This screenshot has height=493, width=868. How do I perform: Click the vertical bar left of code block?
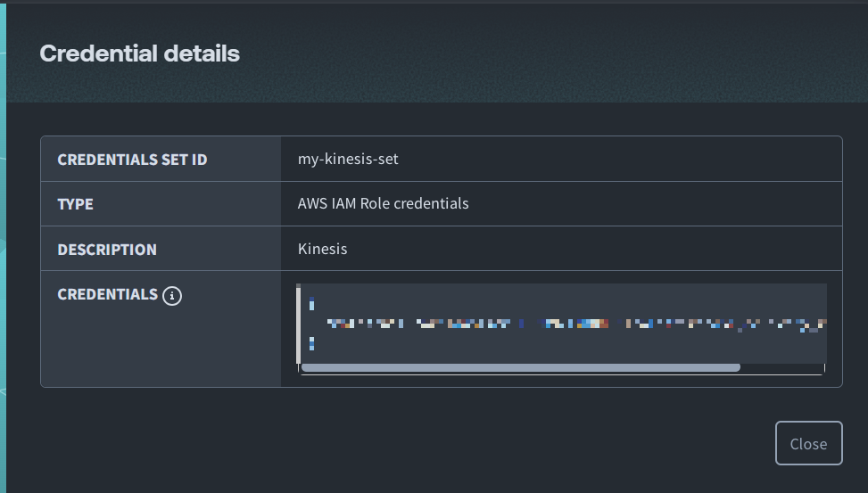299,325
